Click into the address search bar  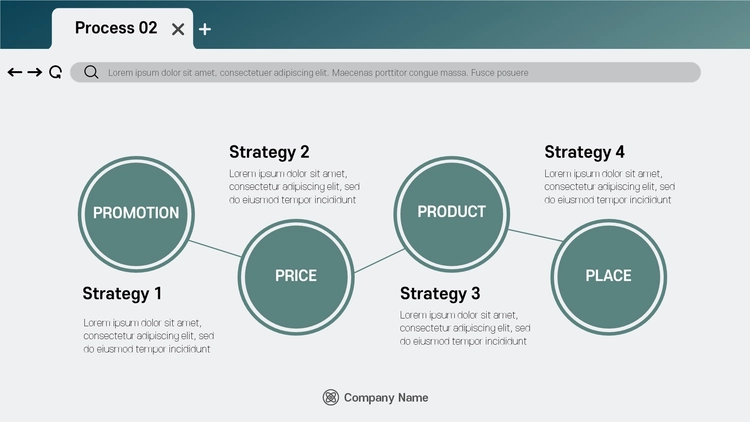386,72
